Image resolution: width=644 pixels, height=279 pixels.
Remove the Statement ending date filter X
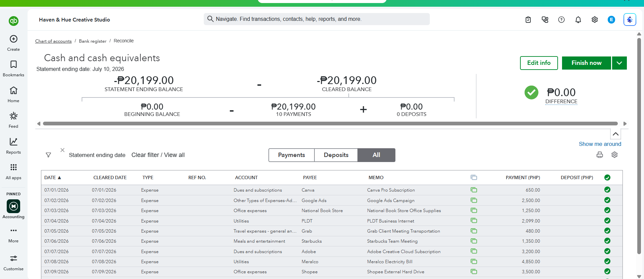tap(62, 150)
